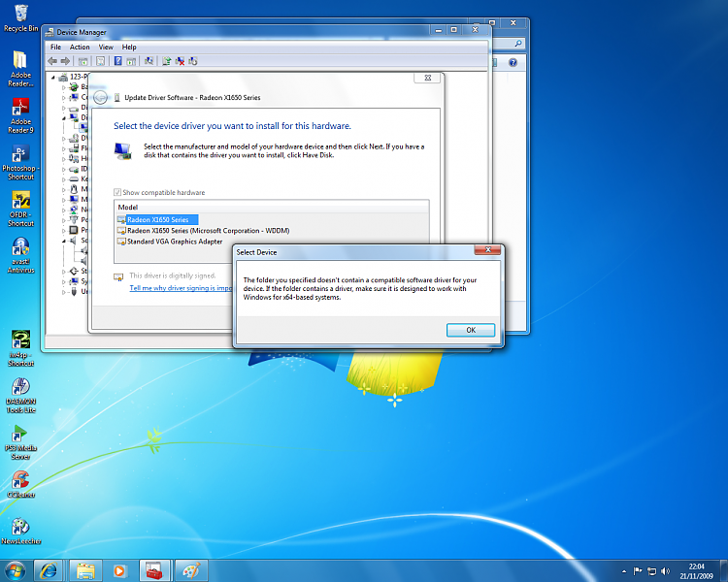Select the CCleaner desktop icon

pos(21,484)
